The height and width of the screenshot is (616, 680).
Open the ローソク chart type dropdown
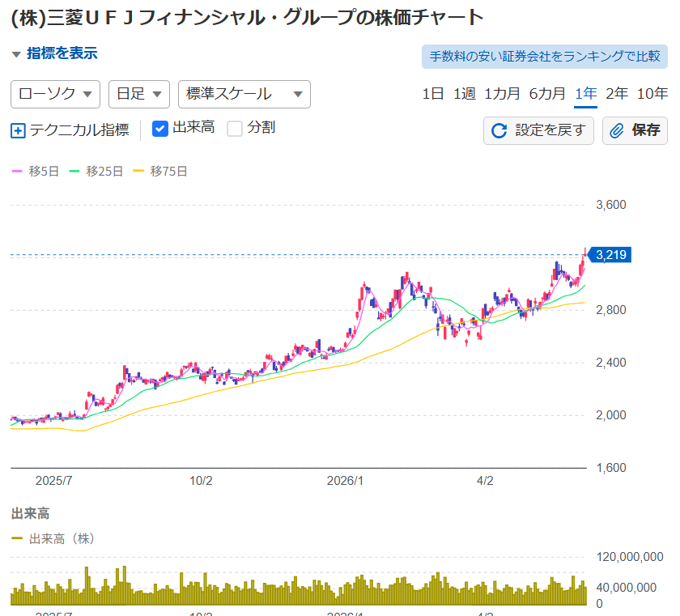(56, 94)
